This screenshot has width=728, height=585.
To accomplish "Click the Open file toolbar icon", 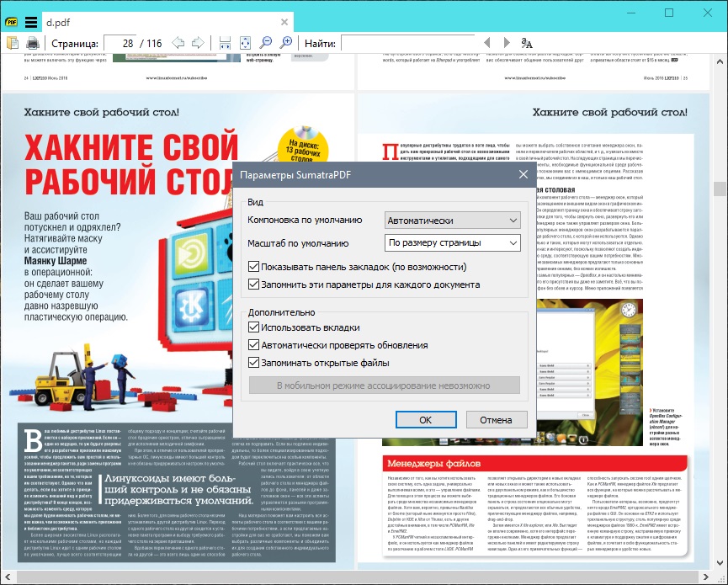I will point(13,43).
